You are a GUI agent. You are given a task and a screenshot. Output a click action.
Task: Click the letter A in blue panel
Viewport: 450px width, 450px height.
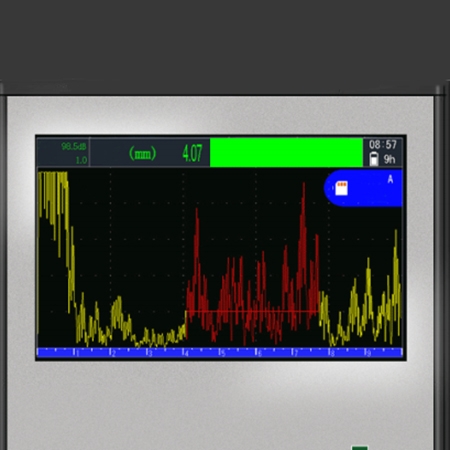[390, 180]
